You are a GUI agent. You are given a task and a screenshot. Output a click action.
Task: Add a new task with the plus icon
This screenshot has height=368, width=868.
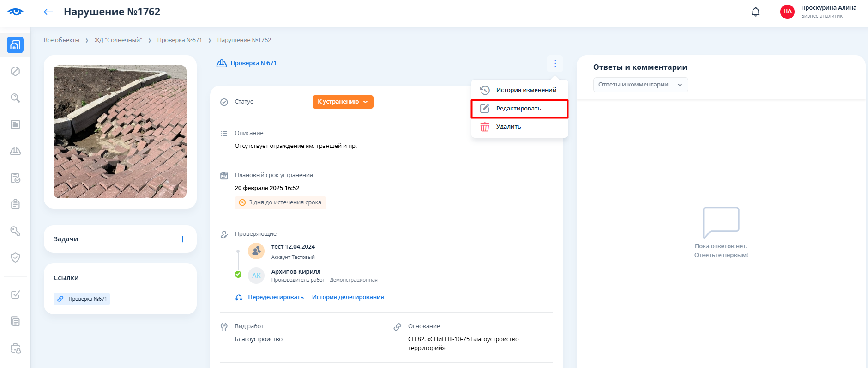[182, 239]
